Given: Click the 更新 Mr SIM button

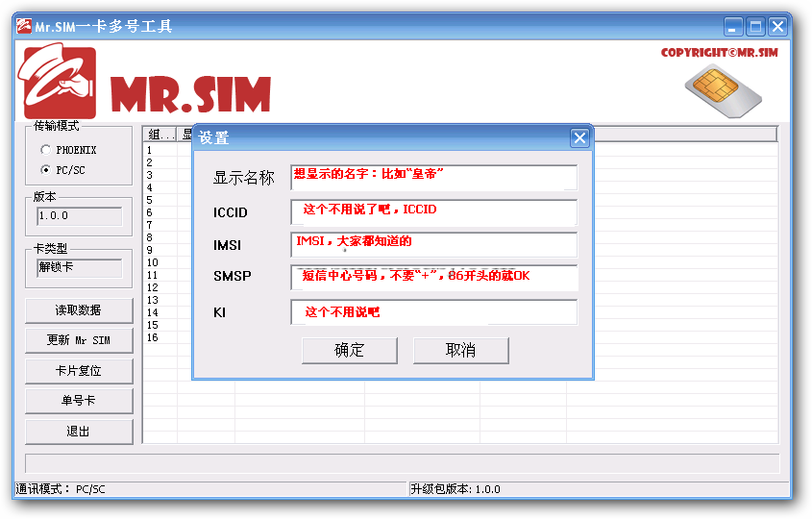Looking at the screenshot, I should coord(79,340).
